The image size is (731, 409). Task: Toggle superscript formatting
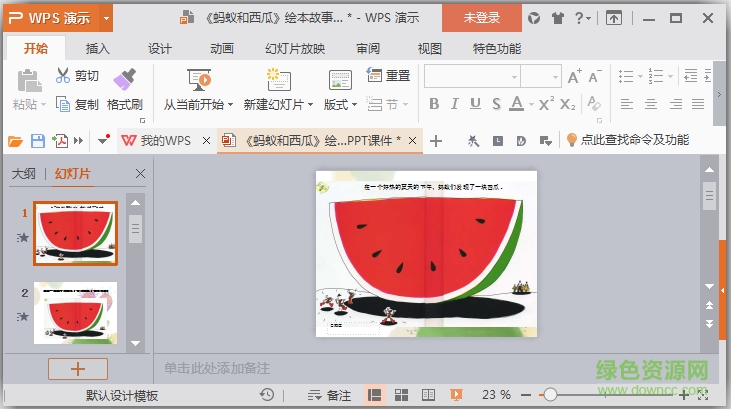click(x=546, y=103)
